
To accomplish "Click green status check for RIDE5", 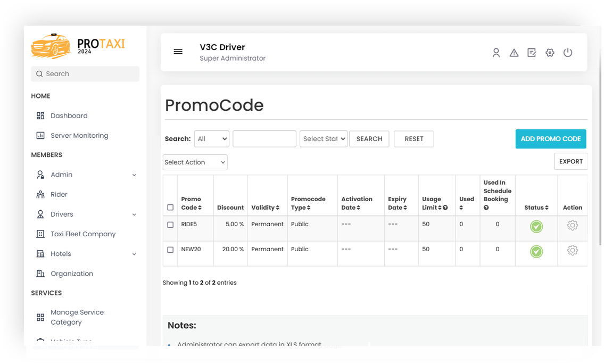I will 536,227.
